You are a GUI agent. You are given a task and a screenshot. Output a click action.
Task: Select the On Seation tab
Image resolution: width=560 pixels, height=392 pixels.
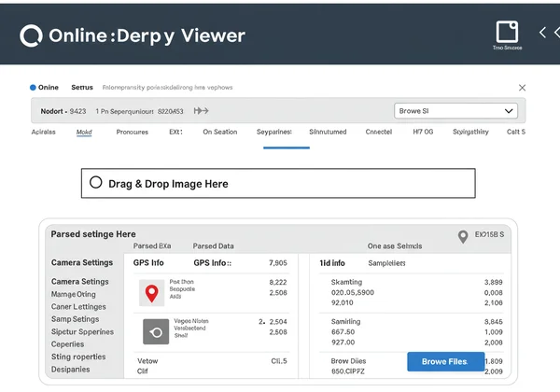pos(220,132)
